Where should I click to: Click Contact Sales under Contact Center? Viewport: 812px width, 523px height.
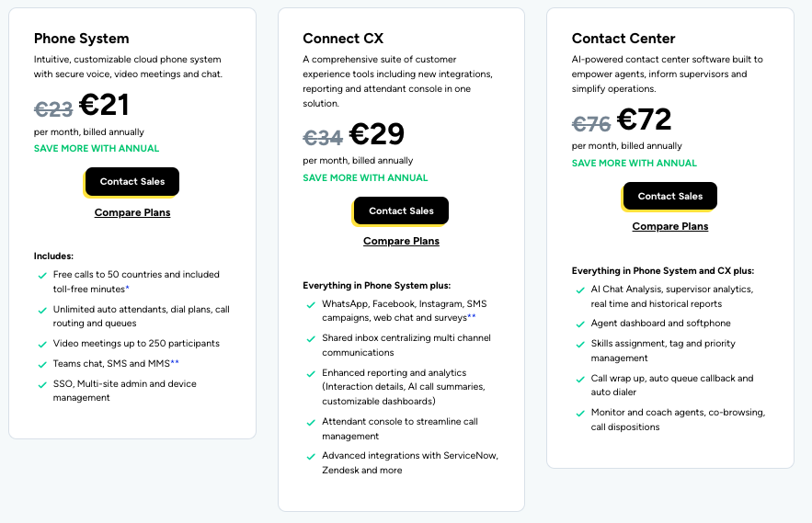click(670, 197)
